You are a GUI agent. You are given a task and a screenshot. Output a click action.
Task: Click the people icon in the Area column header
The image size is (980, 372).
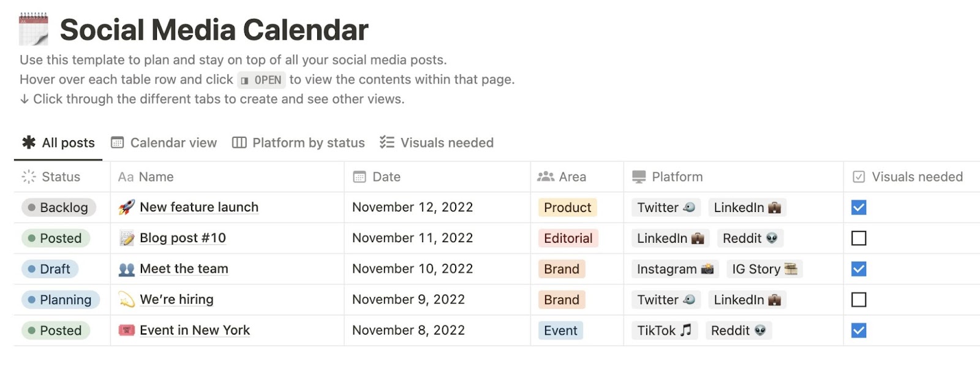tap(546, 177)
